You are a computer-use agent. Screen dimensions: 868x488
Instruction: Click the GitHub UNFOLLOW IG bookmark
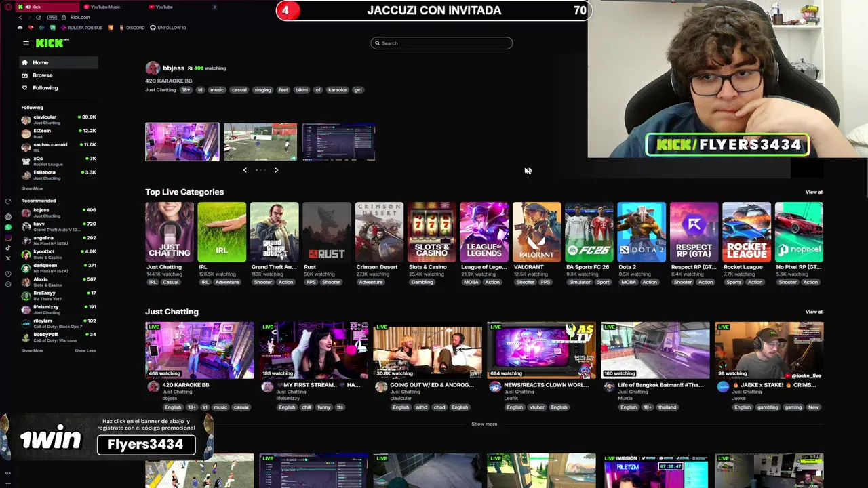(168, 28)
